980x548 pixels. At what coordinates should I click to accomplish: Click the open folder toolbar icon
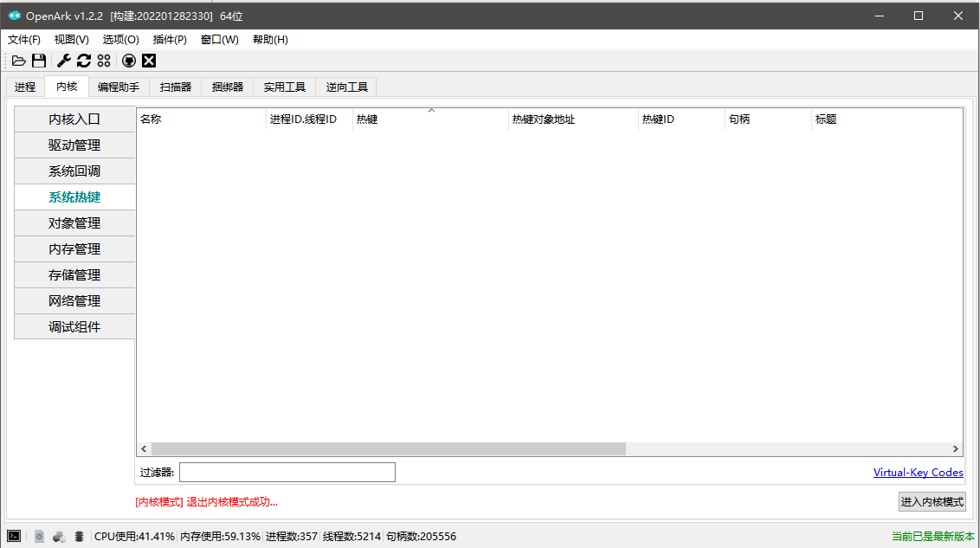click(19, 61)
